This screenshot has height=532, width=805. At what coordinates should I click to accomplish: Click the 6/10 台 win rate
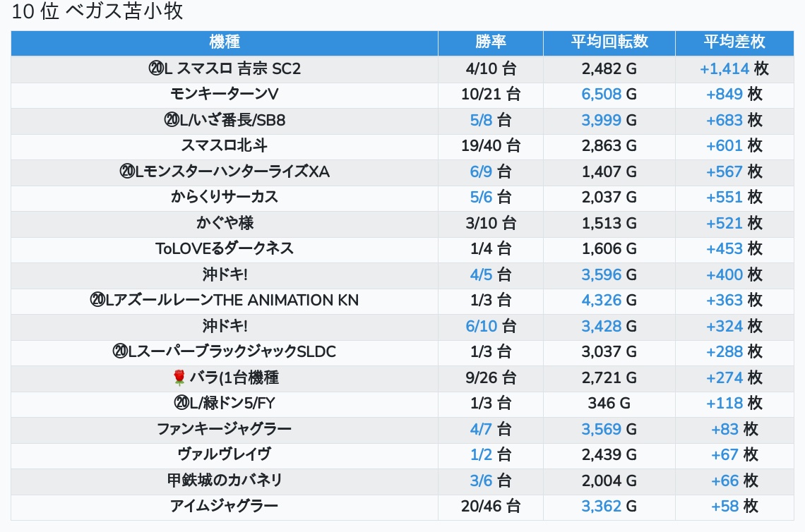click(491, 326)
